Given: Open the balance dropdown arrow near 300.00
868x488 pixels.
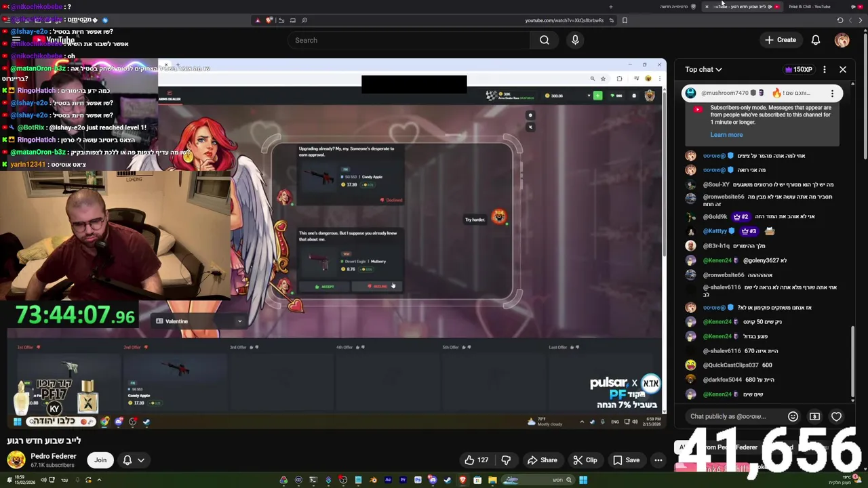Looking at the screenshot, I should coord(589,96).
